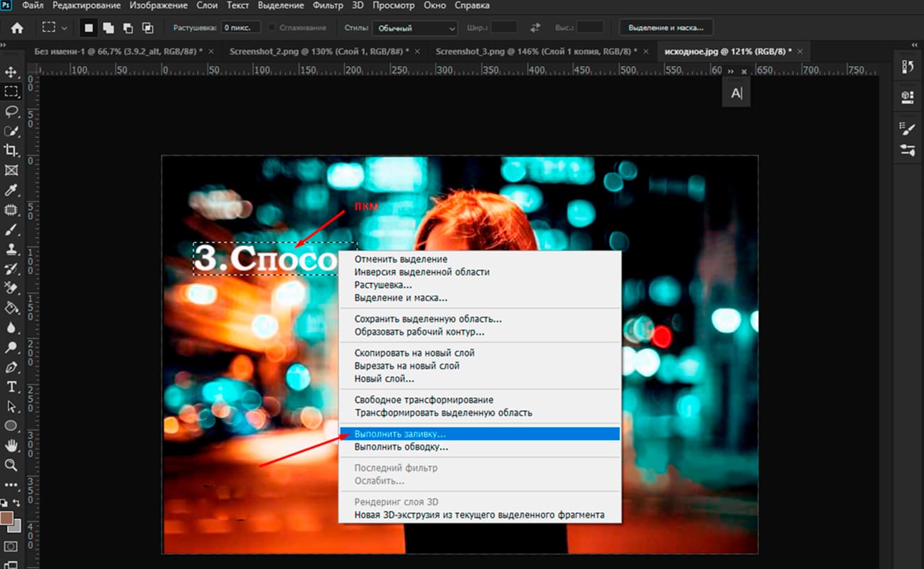This screenshot has height=569, width=924.
Task: Choose the Intersect with selection mode button
Action: [x=147, y=28]
